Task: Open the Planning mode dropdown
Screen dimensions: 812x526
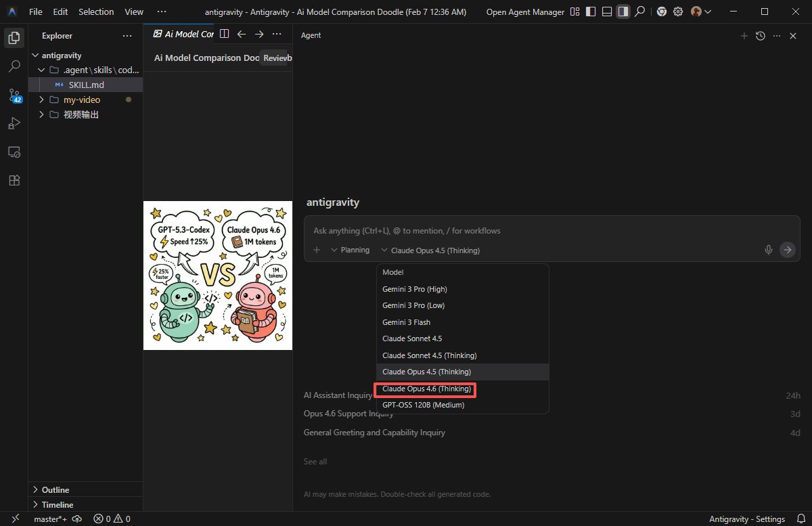Action: (350, 250)
